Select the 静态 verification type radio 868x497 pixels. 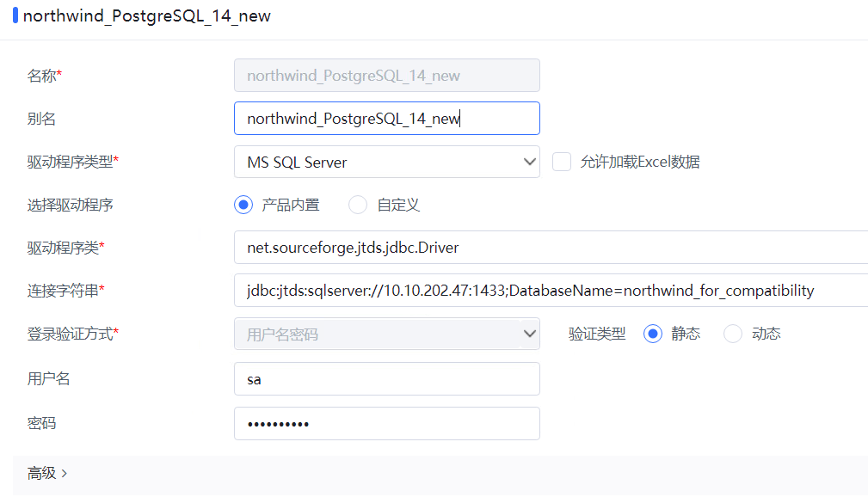(x=653, y=334)
